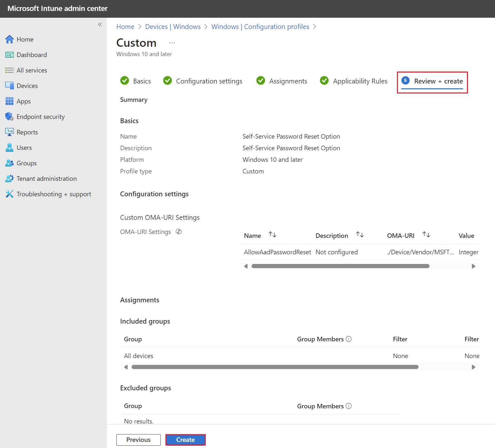Sort OMA-URI table by Name
Image resolution: width=495 pixels, height=448 pixels.
(272, 235)
